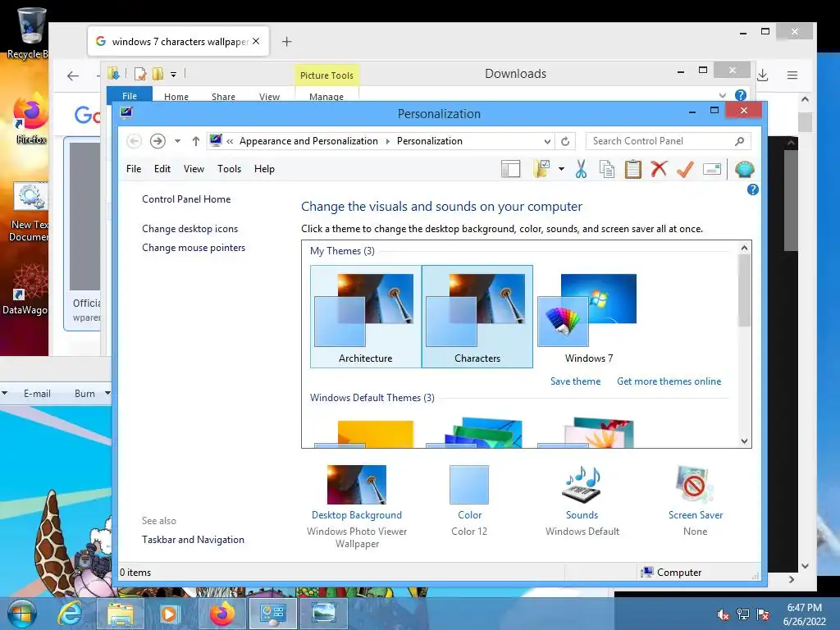Open Internet Explorer from taskbar
Screen dimensions: 840x630
(70, 614)
